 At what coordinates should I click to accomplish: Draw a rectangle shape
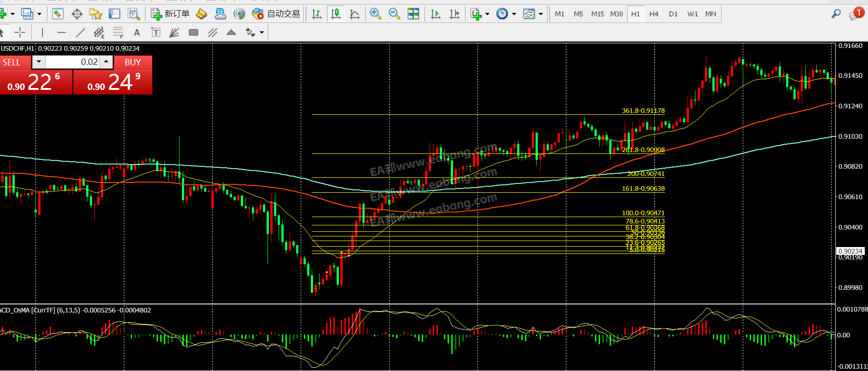click(193, 32)
